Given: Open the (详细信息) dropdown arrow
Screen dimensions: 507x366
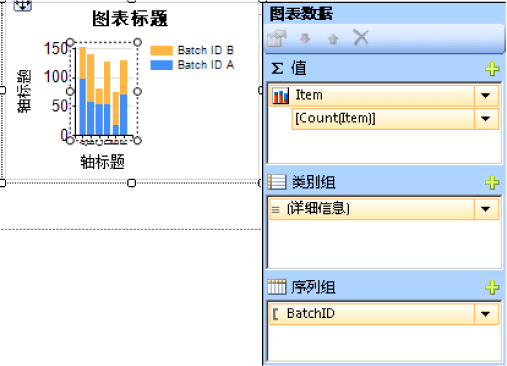Looking at the screenshot, I should coord(486,209).
